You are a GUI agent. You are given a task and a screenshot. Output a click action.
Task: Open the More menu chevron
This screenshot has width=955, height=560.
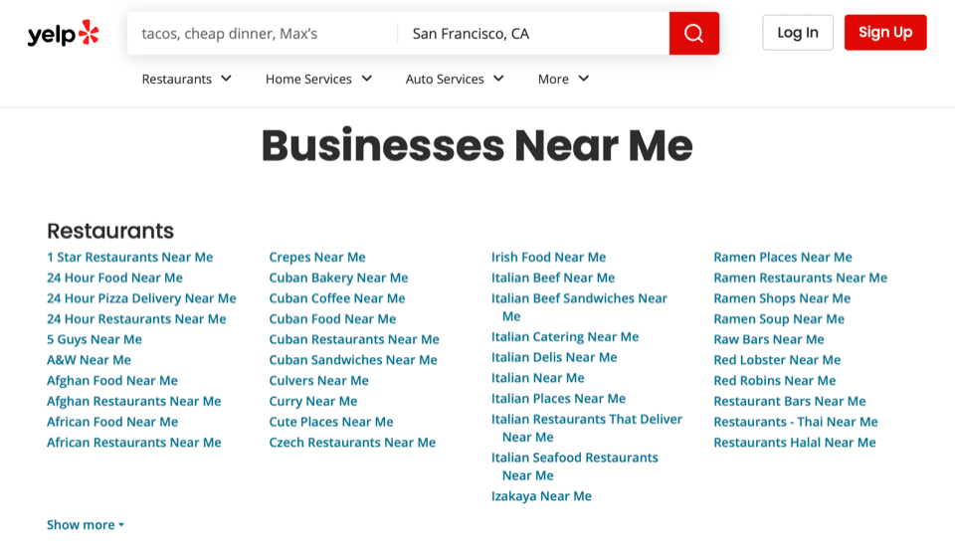[584, 79]
